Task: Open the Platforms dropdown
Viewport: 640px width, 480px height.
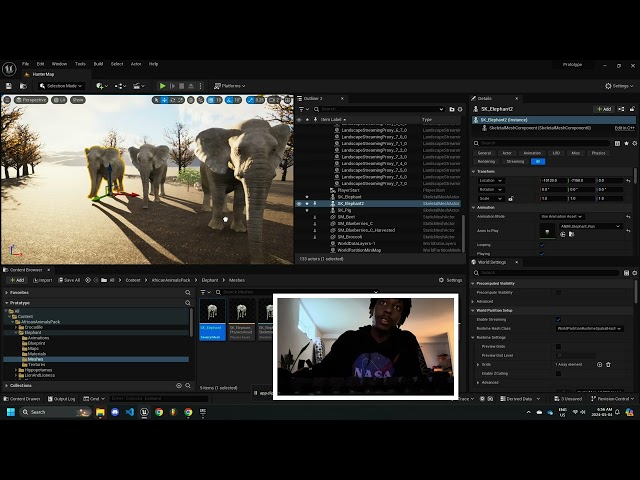Action: click(x=230, y=86)
